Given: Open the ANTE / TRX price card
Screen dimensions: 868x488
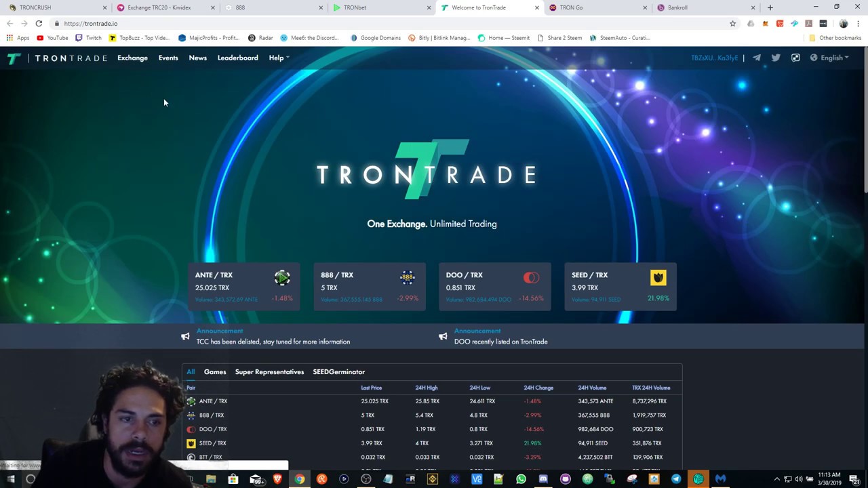Looking at the screenshot, I should coord(244,287).
